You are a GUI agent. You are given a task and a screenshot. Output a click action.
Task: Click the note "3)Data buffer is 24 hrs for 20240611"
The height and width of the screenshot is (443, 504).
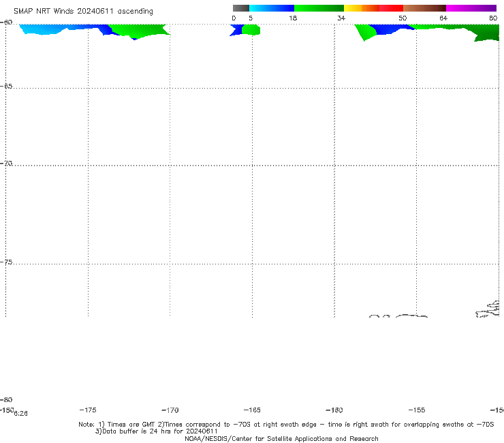(157, 431)
